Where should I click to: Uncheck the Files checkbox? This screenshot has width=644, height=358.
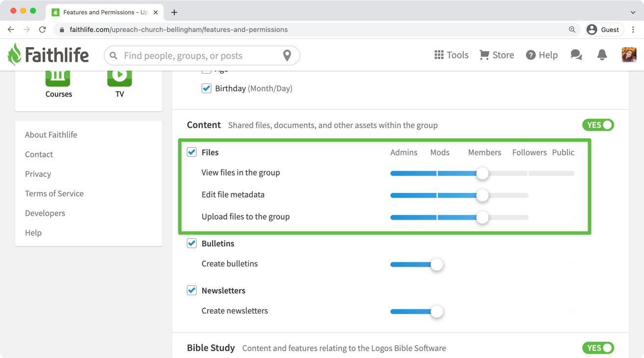(192, 152)
